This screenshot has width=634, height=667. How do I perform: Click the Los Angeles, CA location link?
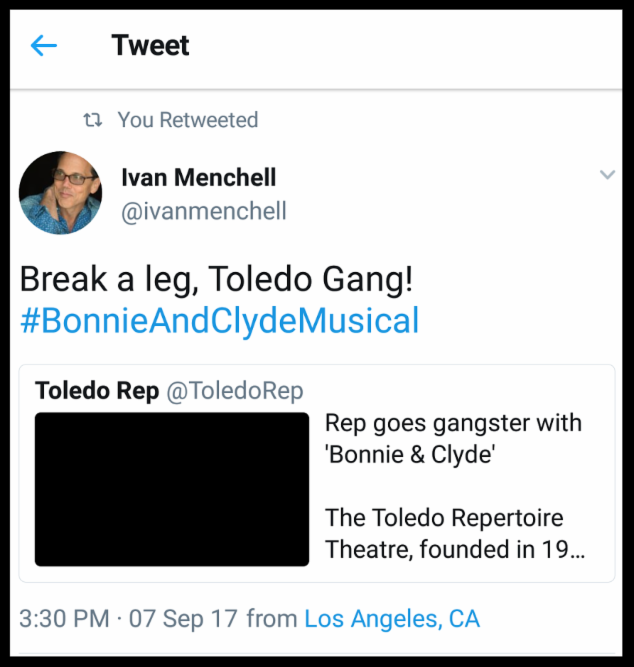click(392, 618)
